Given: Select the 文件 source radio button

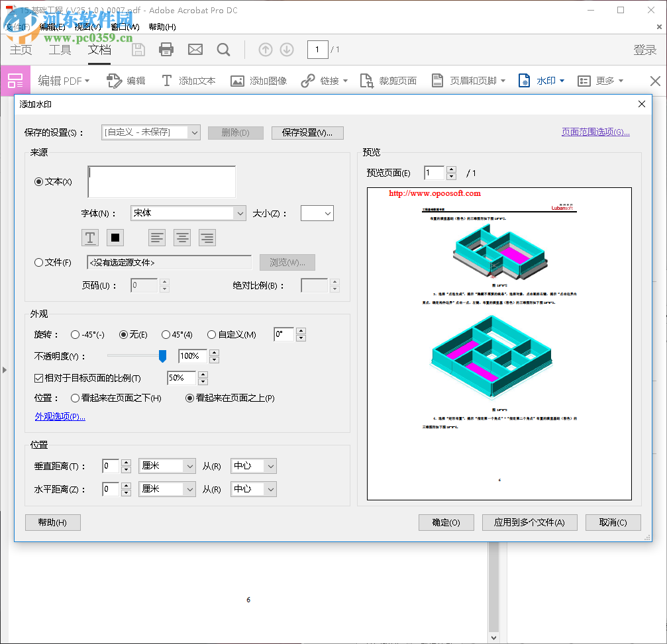Looking at the screenshot, I should tap(38, 261).
